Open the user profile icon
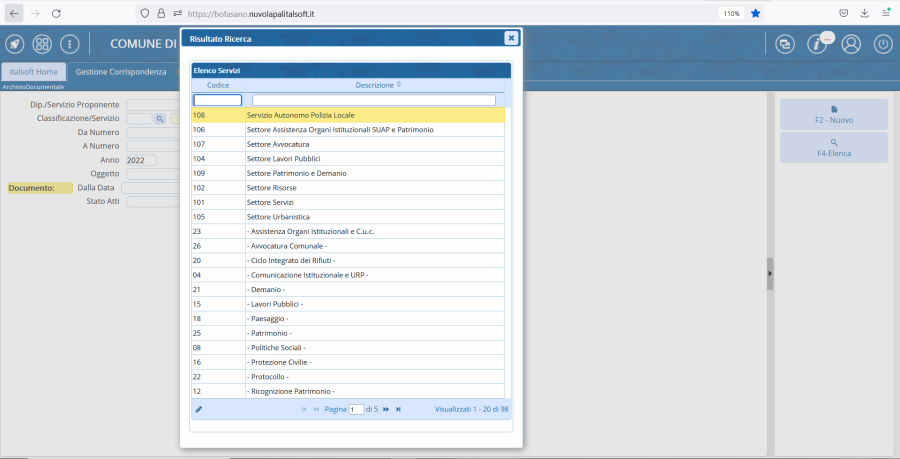This screenshot has width=900, height=459. 851,44
